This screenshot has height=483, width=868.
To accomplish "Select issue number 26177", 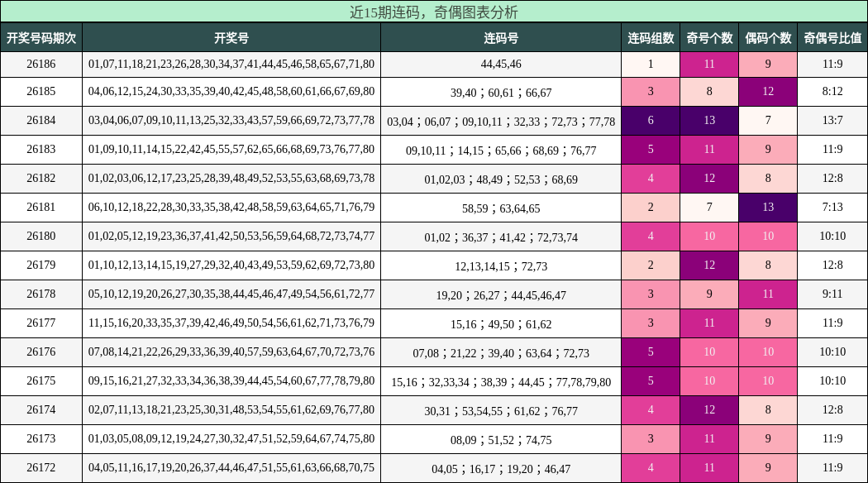I will pyautogui.click(x=41, y=323).
